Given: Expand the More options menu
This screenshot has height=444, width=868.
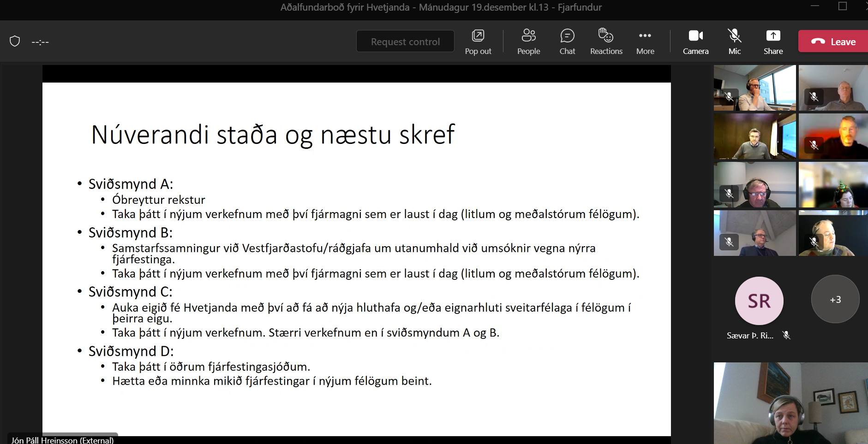Looking at the screenshot, I should [x=645, y=41].
